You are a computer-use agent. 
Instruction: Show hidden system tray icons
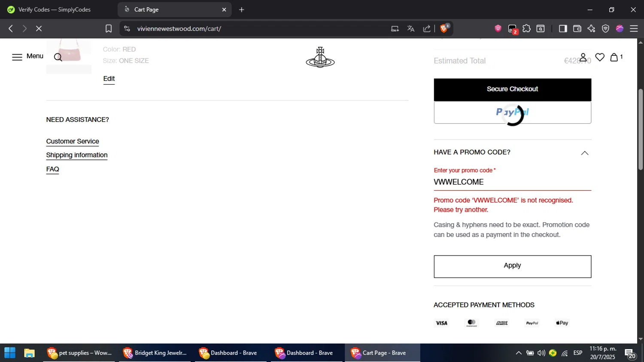click(x=519, y=353)
